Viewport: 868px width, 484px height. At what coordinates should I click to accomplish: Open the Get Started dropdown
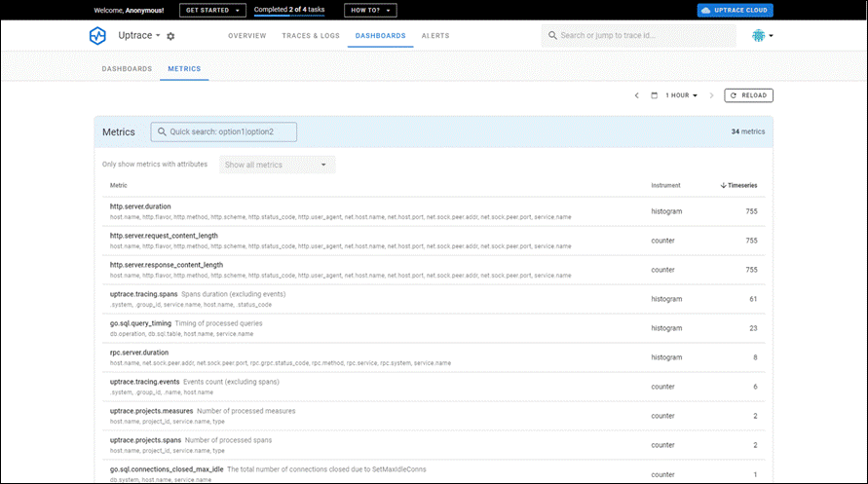[212, 10]
